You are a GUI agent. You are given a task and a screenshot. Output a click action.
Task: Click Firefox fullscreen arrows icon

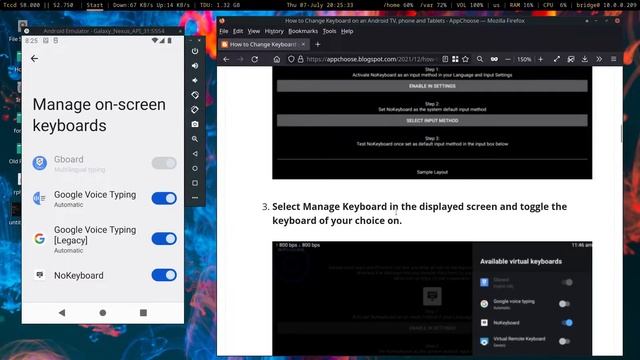557,59
